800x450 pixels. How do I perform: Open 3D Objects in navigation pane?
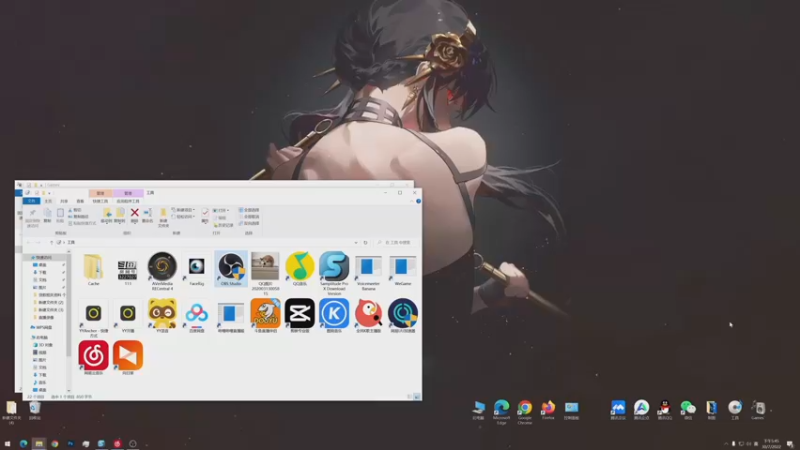coord(45,345)
